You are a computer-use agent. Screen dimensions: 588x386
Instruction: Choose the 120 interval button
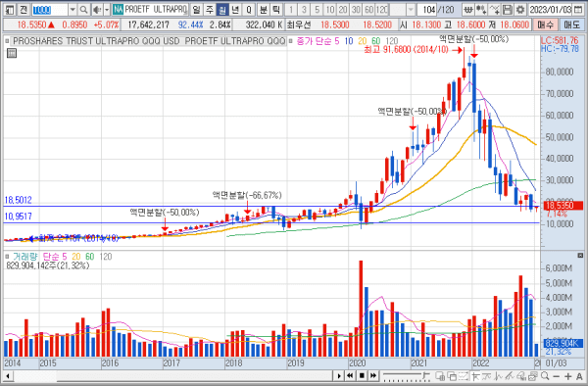[x=382, y=10]
